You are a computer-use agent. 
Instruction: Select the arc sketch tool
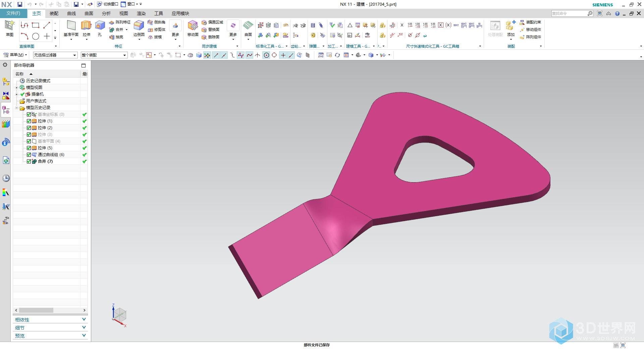(24, 36)
